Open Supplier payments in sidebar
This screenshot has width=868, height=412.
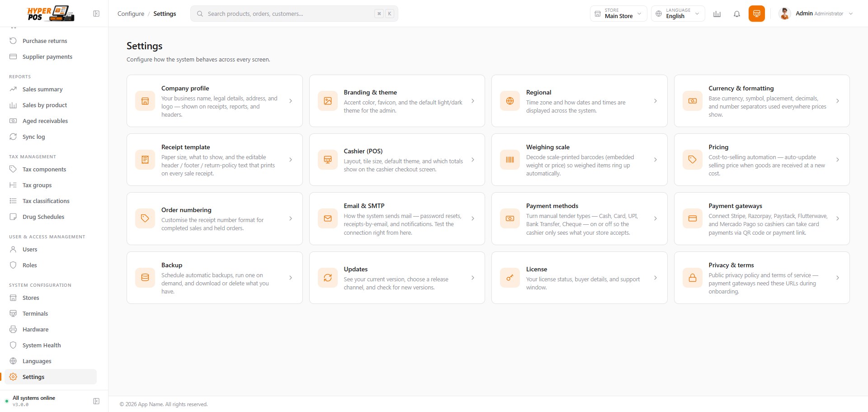(51, 57)
